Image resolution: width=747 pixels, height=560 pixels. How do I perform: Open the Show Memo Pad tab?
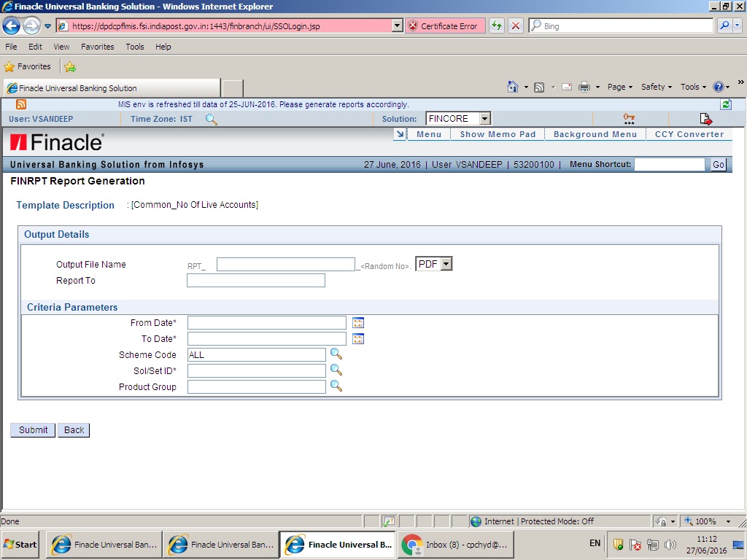click(x=497, y=134)
